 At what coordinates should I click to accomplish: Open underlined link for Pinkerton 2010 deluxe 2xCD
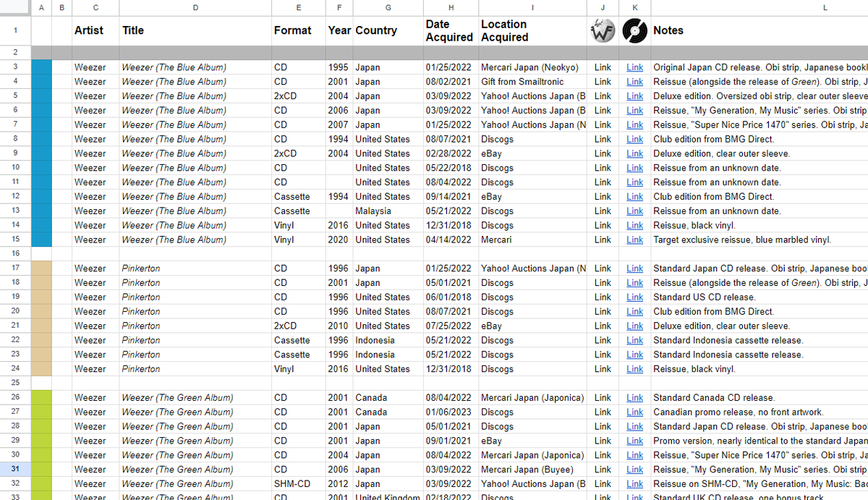point(635,326)
